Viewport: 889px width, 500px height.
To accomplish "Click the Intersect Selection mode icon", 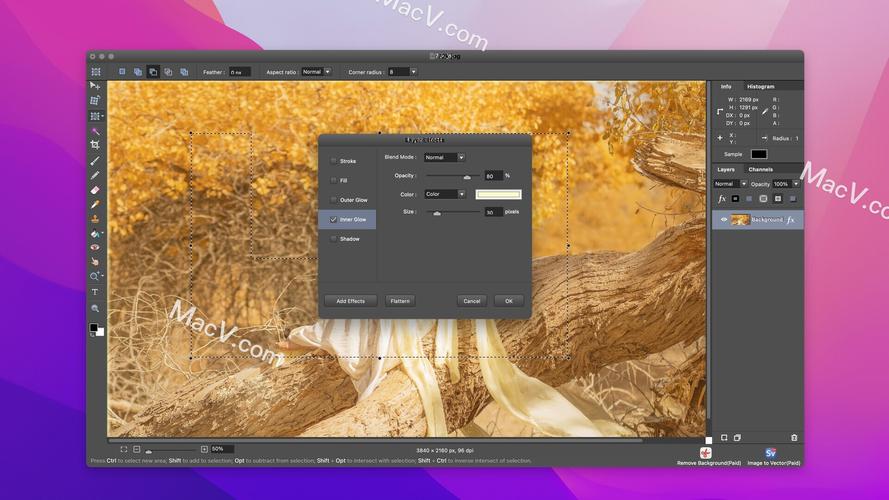I will (168, 72).
